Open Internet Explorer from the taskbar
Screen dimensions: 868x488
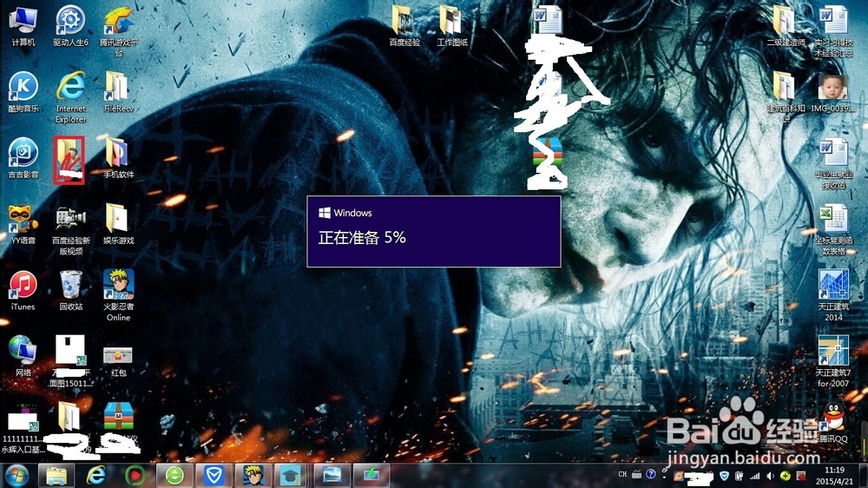coord(95,475)
